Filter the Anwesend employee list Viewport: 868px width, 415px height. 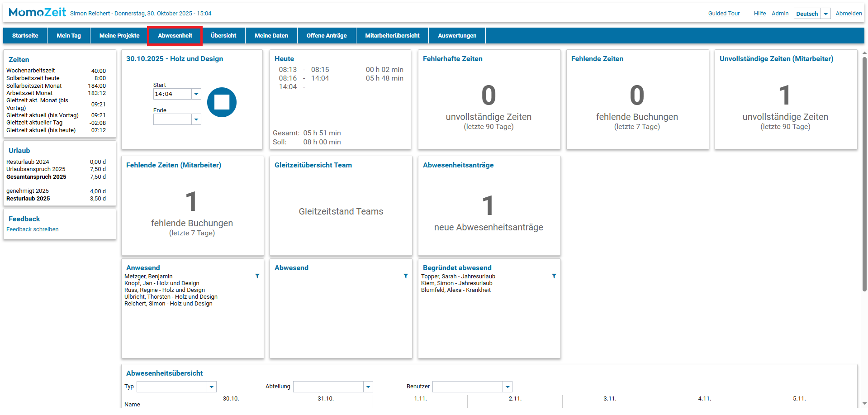[x=257, y=276]
